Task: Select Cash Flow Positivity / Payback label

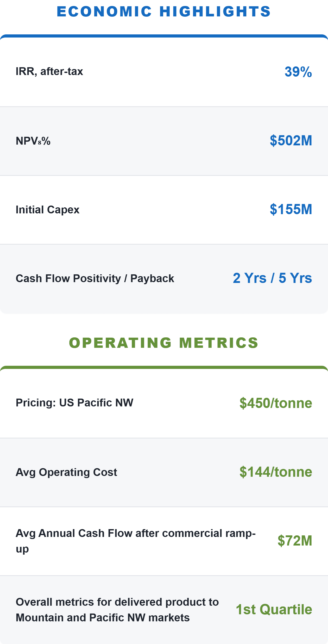Action: (95, 278)
